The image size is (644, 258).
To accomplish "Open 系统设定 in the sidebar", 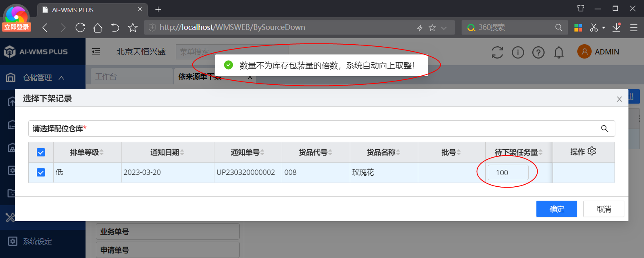I will click(37, 241).
